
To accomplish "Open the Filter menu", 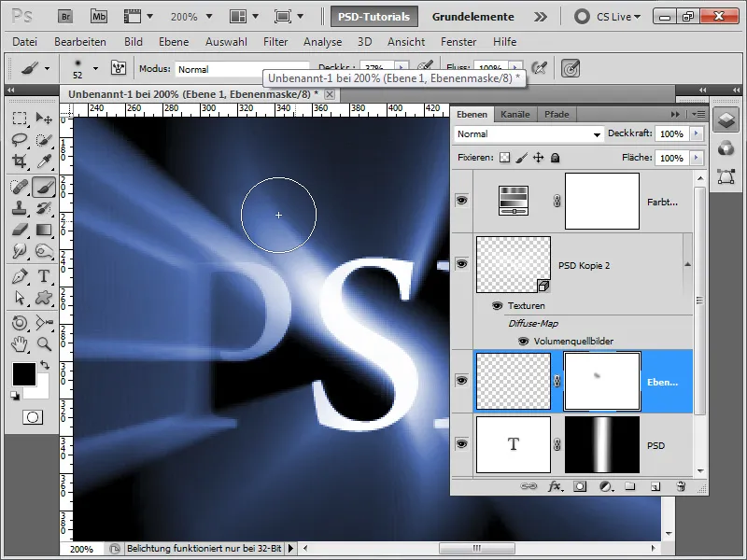I will (x=275, y=42).
